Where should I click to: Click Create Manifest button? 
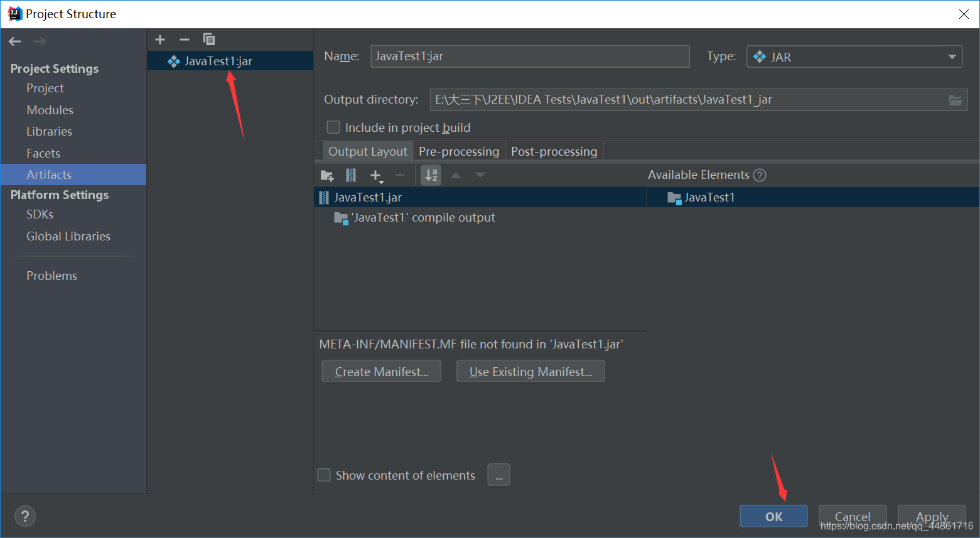pyautogui.click(x=381, y=372)
